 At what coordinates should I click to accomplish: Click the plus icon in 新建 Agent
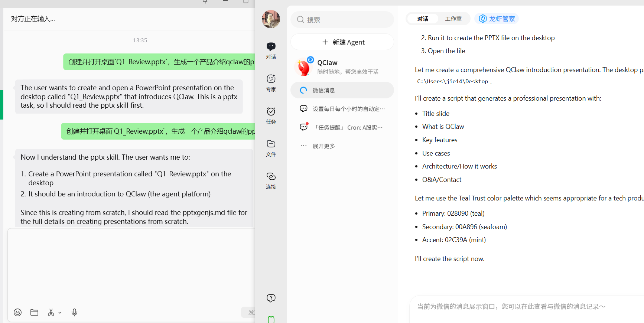[325, 42]
